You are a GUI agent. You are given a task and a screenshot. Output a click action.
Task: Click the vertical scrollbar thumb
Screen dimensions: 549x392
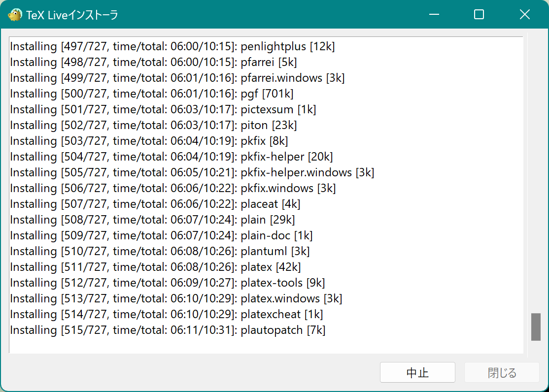click(x=536, y=327)
